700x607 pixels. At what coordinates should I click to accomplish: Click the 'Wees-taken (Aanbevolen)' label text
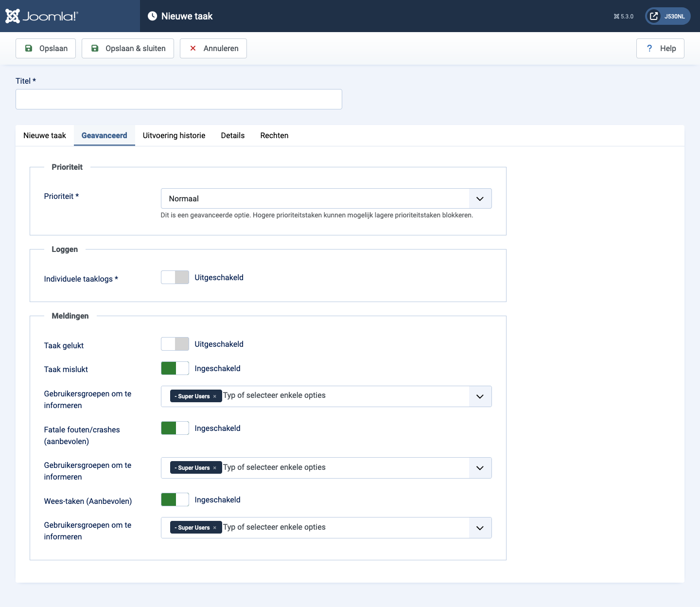pyautogui.click(x=88, y=501)
